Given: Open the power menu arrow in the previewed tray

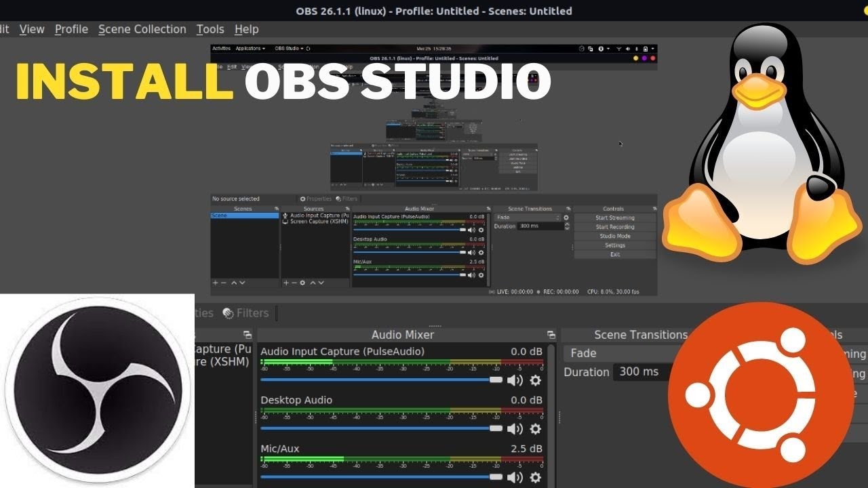Looking at the screenshot, I should 652,48.
